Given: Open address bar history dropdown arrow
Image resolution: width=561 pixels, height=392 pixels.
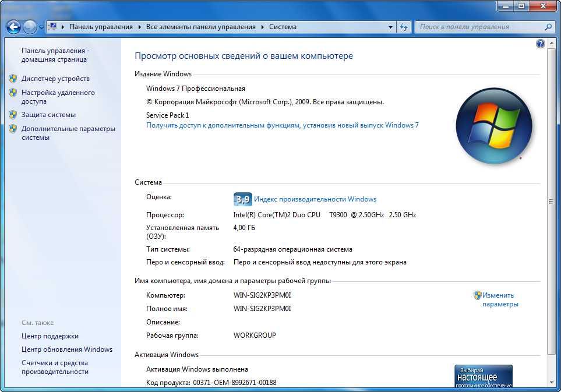Looking at the screenshot, I should 390,27.
